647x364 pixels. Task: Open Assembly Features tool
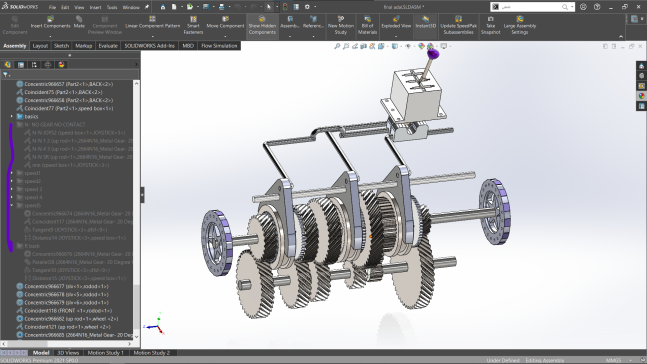290,22
